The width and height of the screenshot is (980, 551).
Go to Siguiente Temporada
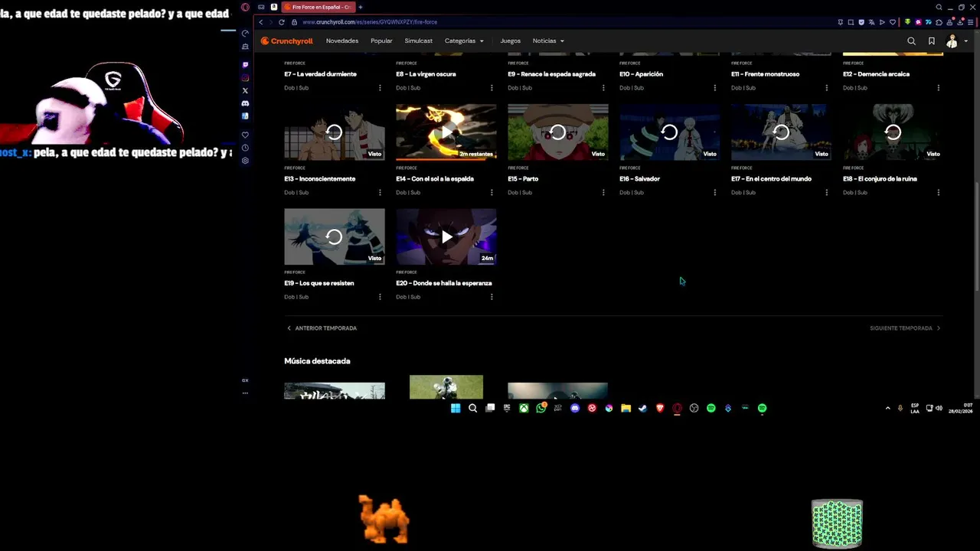[905, 328]
